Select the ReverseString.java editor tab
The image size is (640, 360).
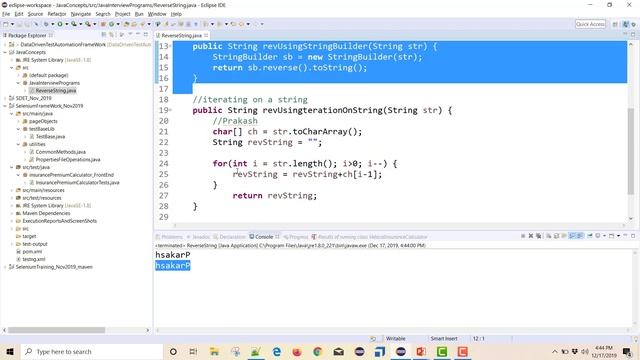click(182, 36)
